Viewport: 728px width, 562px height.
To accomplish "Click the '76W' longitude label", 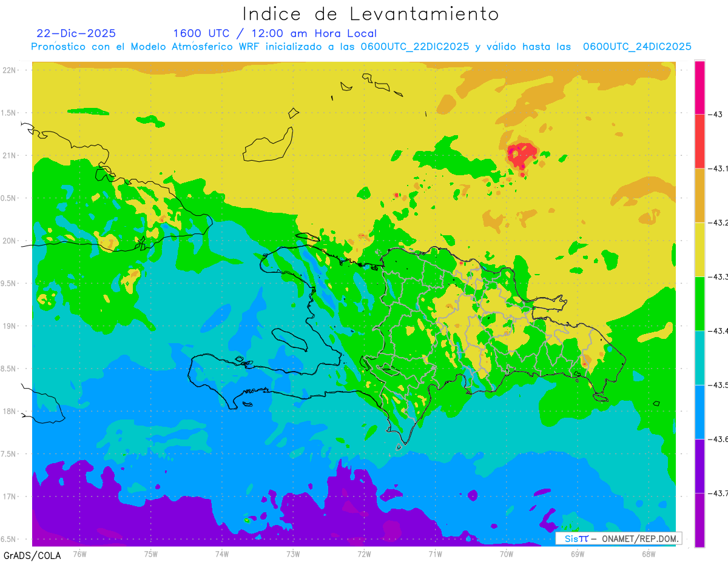I will tap(79, 554).
